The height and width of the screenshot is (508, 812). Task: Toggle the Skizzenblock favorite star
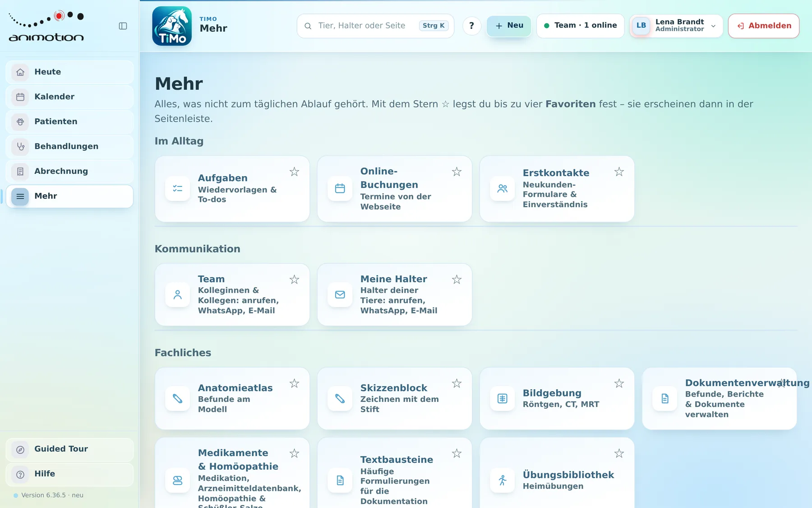(x=457, y=383)
